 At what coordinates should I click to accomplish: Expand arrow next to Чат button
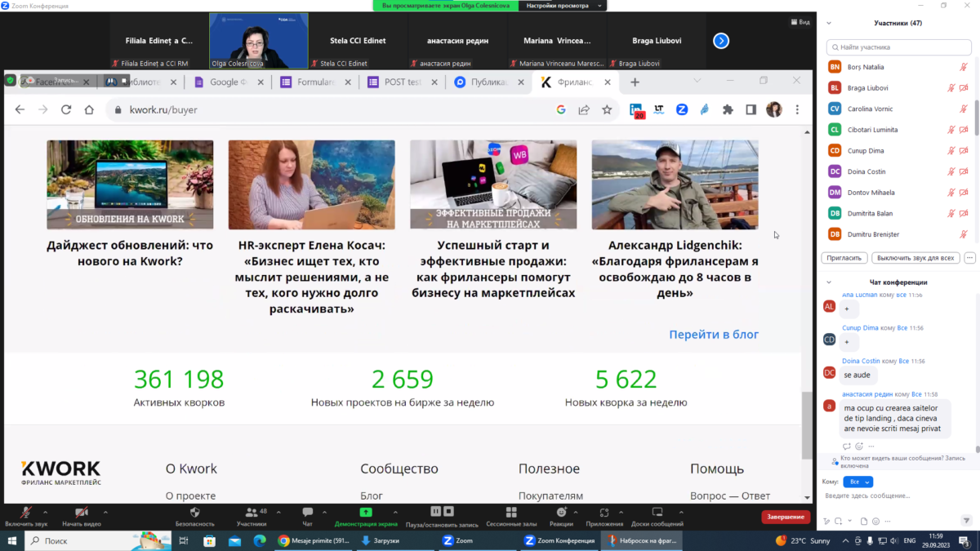click(x=326, y=512)
